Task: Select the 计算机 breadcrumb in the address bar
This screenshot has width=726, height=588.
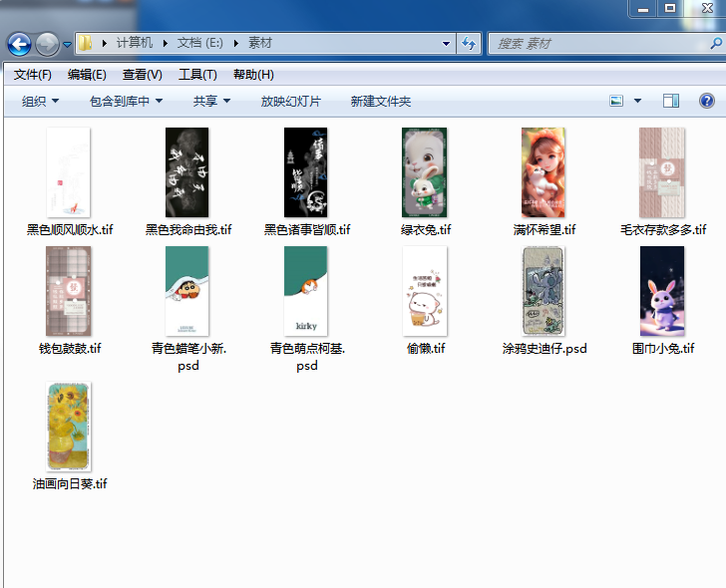Action: coord(135,43)
